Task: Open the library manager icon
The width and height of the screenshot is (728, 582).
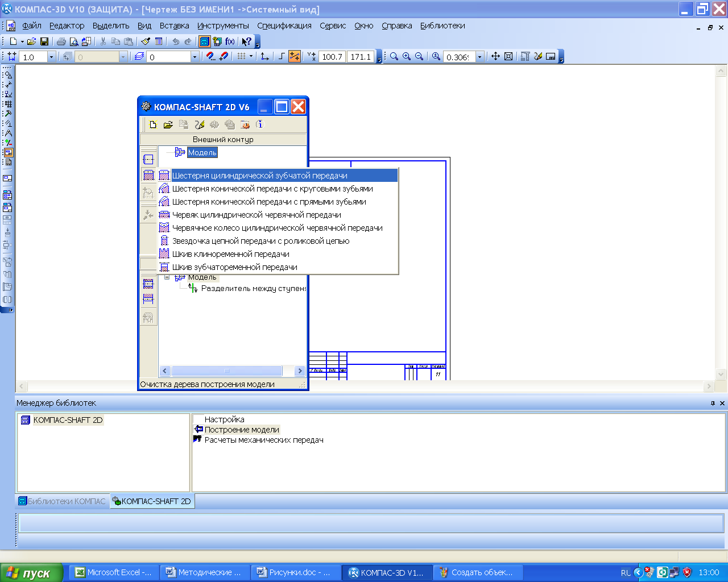Action: click(205, 41)
